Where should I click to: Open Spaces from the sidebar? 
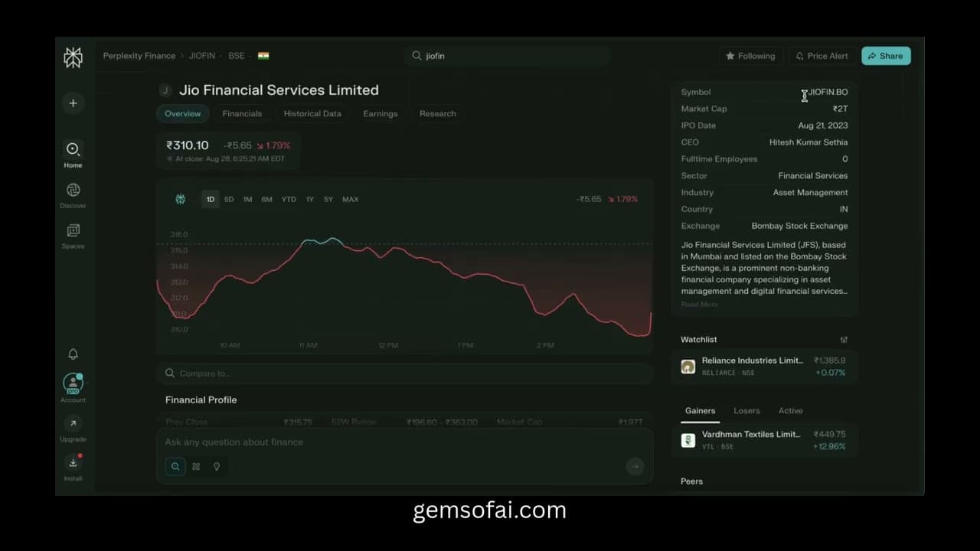[73, 231]
